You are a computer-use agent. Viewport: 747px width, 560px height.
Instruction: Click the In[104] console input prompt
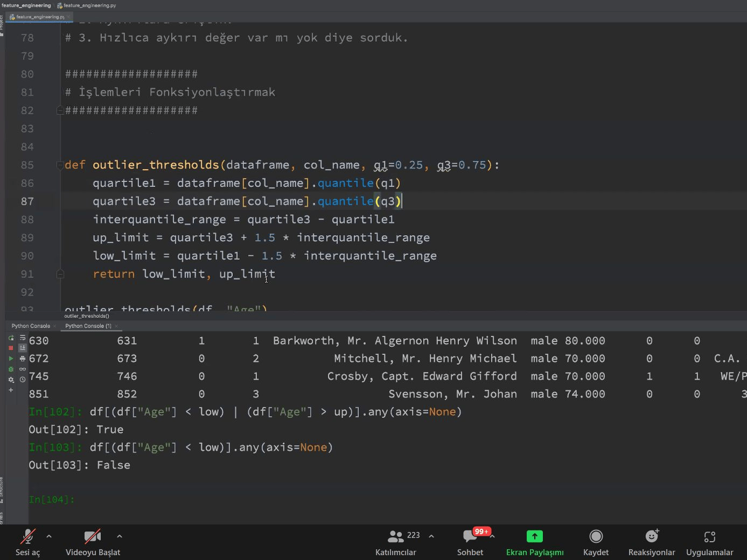coord(51,500)
